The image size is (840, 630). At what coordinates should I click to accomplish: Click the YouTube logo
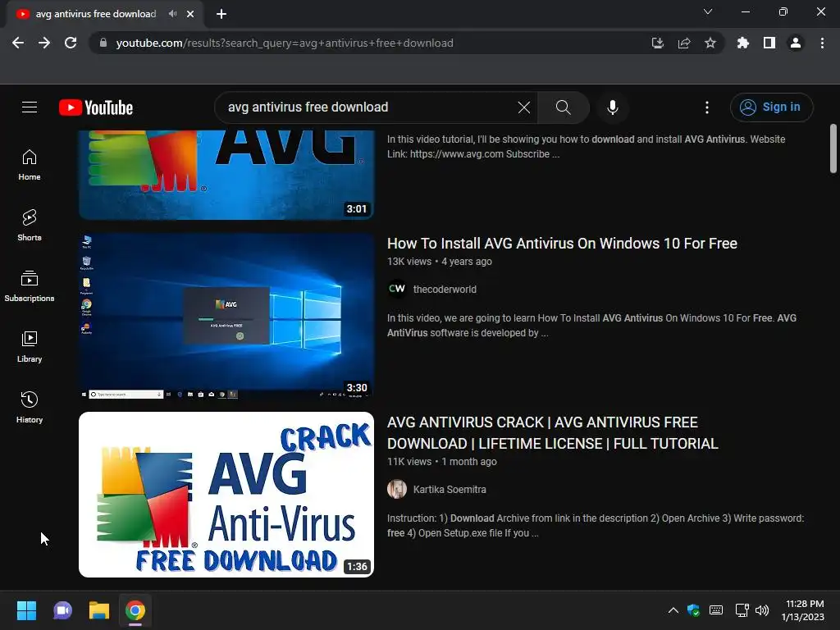click(x=96, y=107)
